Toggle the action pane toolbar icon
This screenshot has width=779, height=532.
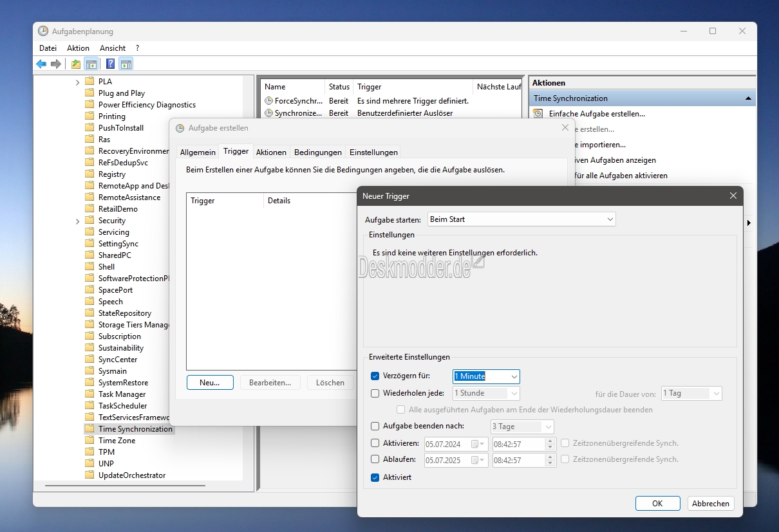126,64
